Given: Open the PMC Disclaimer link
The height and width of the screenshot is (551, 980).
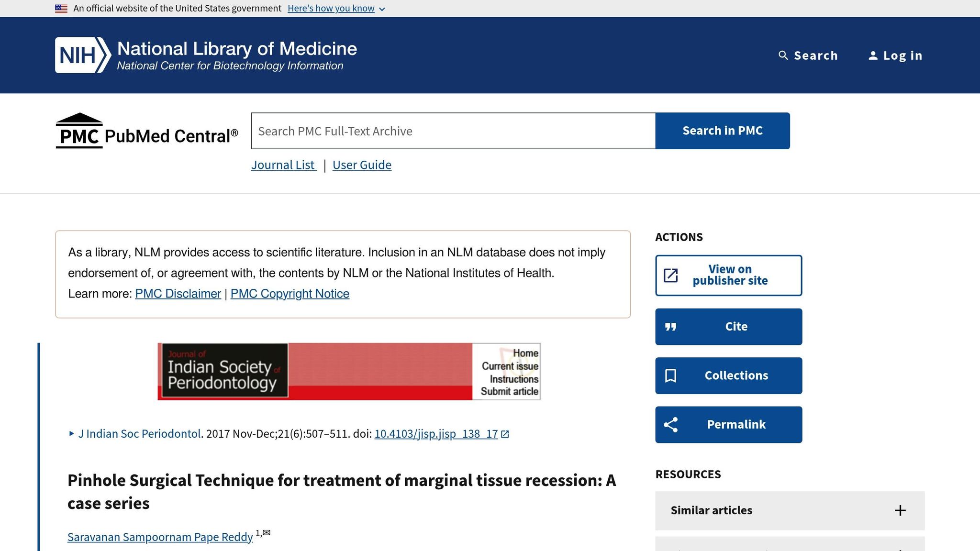Looking at the screenshot, I should point(178,294).
